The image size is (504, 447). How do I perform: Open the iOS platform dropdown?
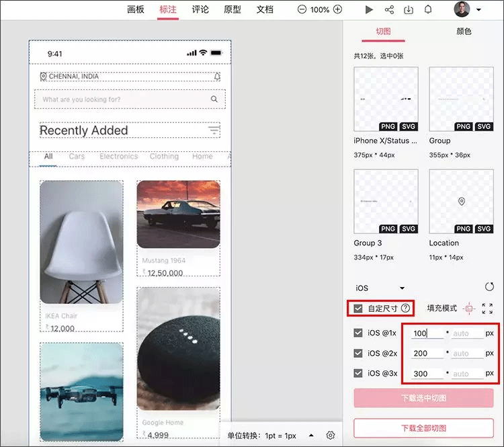380,288
